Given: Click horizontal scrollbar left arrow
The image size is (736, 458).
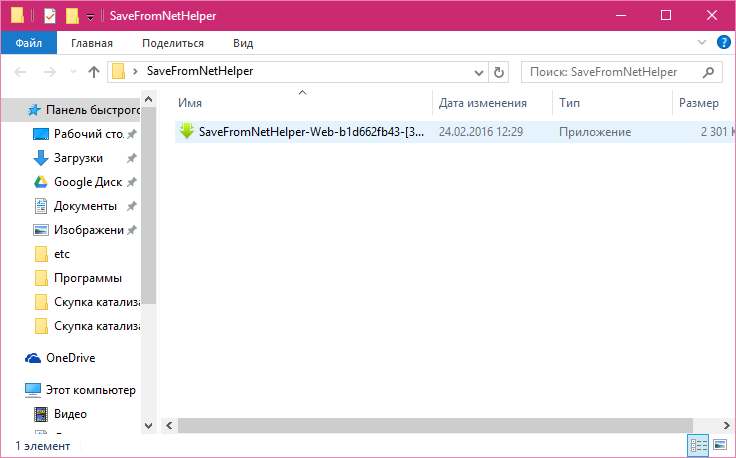Looking at the screenshot, I should pyautogui.click(x=169, y=426).
